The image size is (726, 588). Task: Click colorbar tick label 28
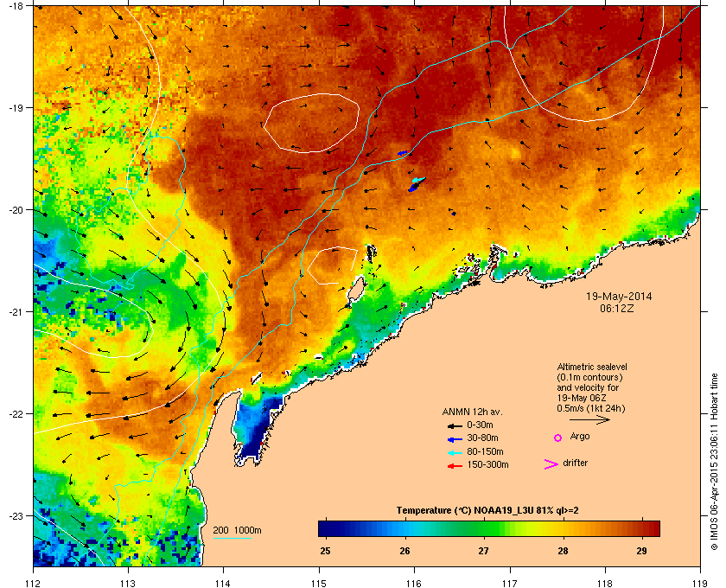[563, 551]
